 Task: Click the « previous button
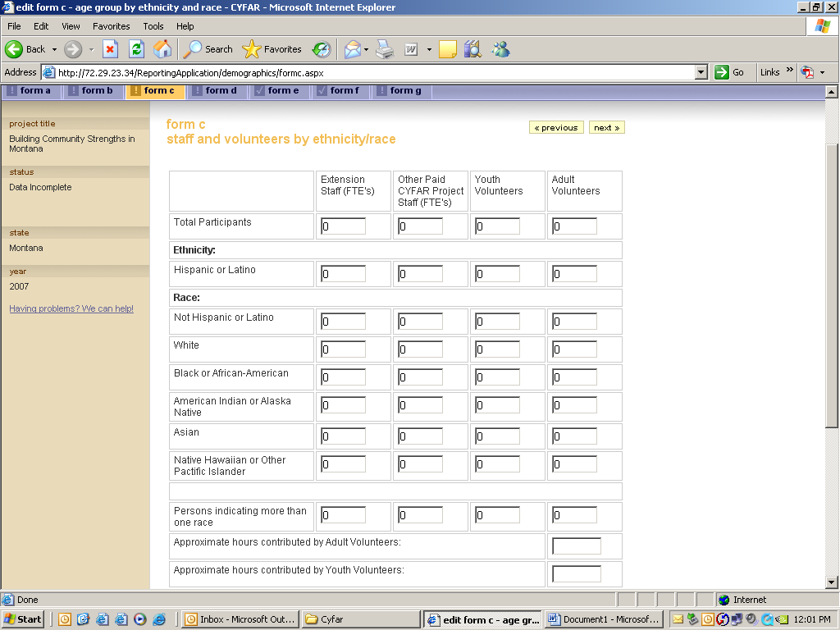tap(556, 127)
